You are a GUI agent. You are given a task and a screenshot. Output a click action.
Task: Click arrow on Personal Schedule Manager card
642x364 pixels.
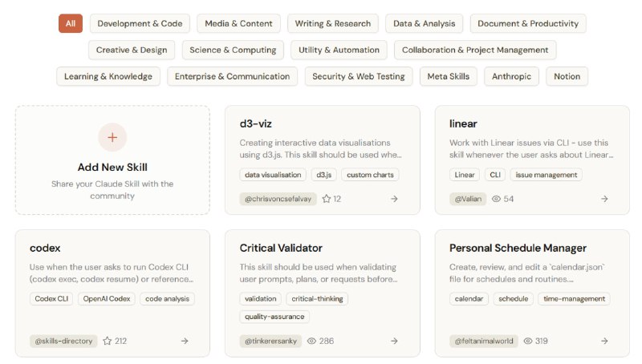pos(604,341)
